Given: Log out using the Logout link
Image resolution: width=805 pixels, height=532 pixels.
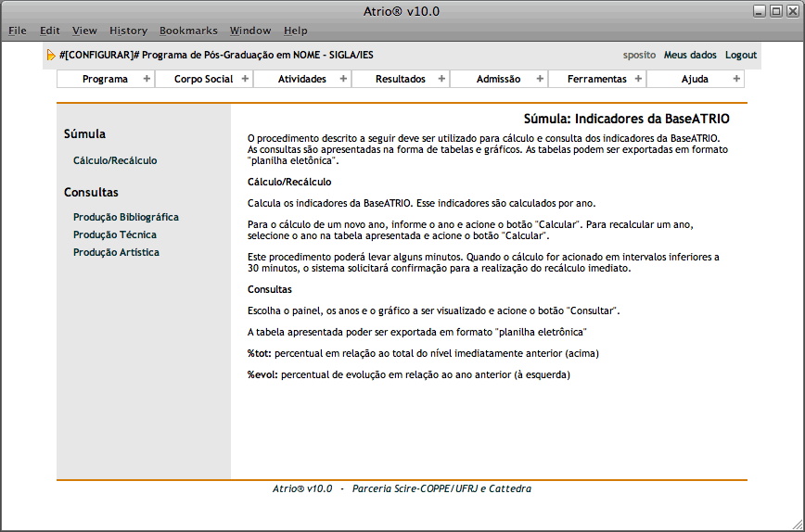Looking at the screenshot, I should 741,55.
